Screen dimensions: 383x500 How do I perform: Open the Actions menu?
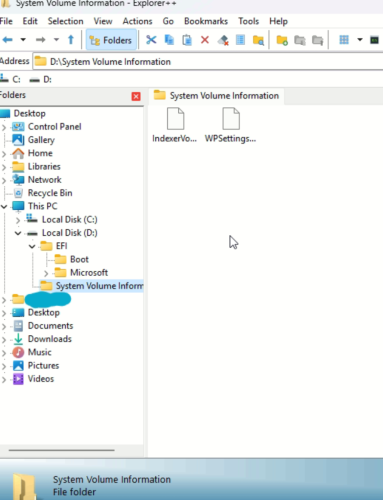tap(137, 21)
